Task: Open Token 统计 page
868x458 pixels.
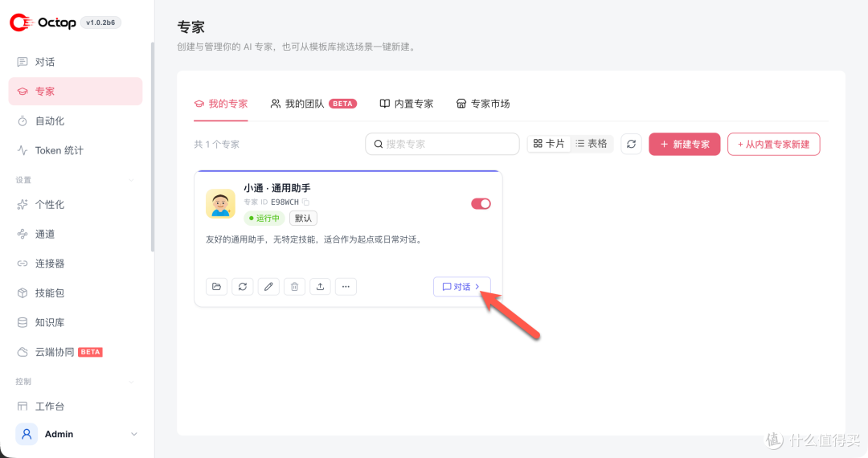Action: click(76, 150)
